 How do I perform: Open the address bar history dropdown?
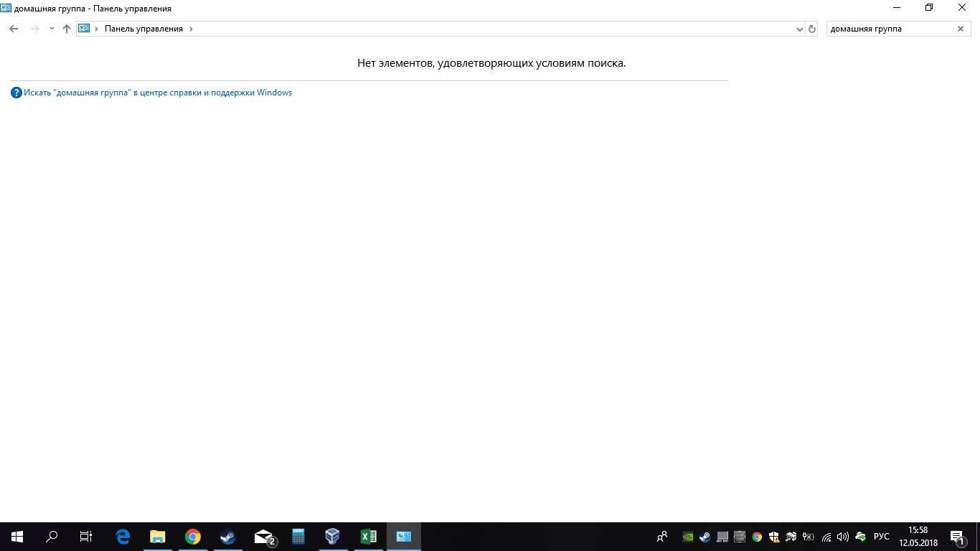click(800, 29)
